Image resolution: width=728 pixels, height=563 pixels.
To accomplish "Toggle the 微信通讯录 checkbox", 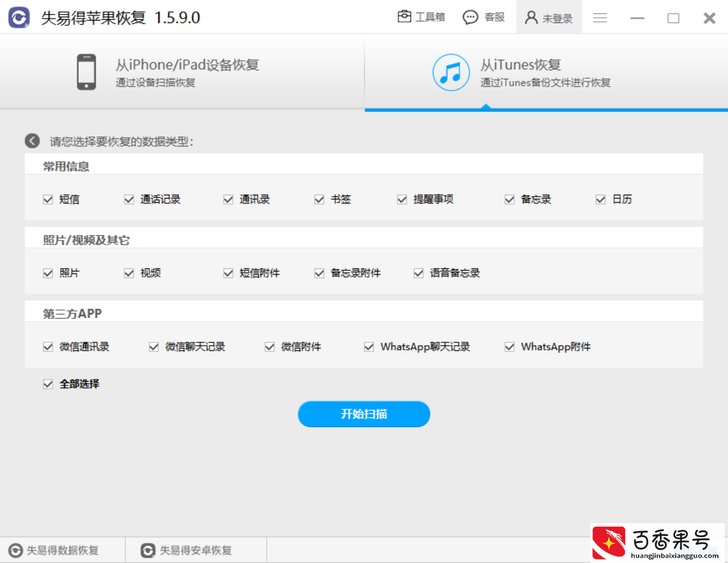I will [48, 346].
